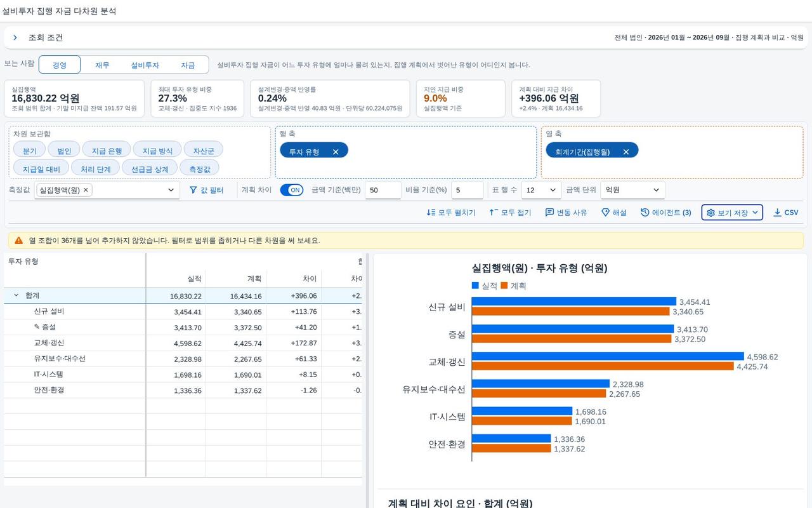812x508 pixels.
Task: Click the 비율 기준(%) input field
Action: pyautogui.click(x=468, y=190)
